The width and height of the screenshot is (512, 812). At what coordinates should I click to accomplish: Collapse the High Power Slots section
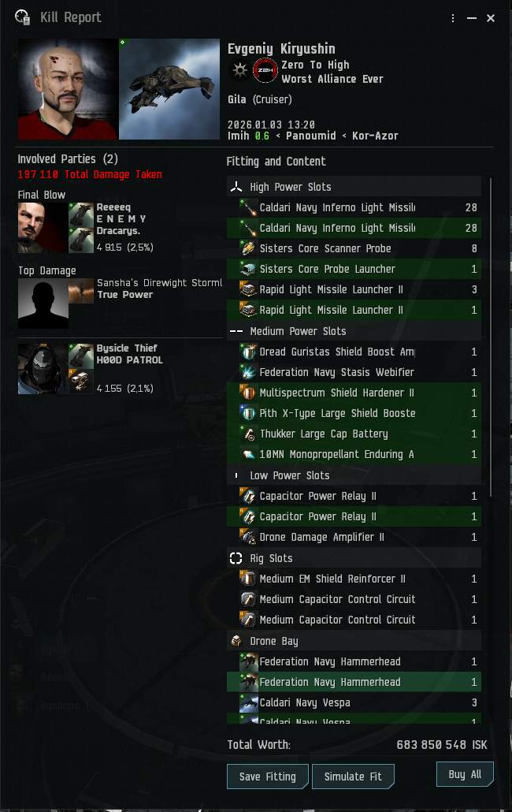tap(354, 187)
